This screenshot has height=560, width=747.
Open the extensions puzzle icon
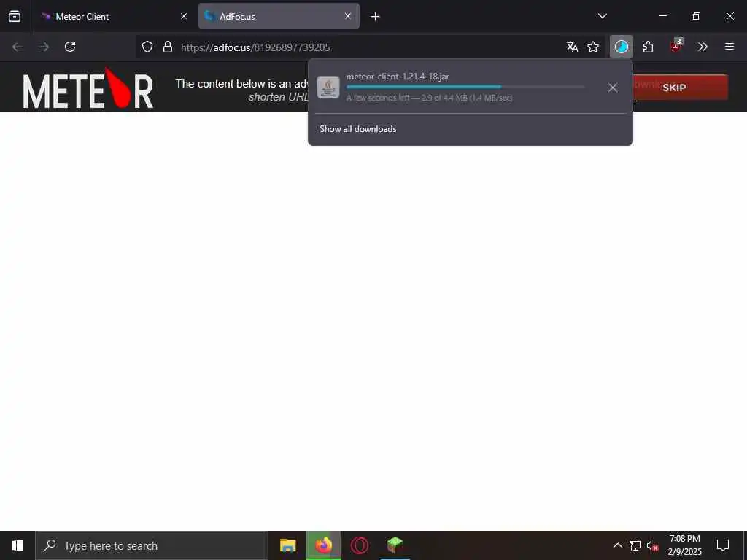click(x=648, y=47)
